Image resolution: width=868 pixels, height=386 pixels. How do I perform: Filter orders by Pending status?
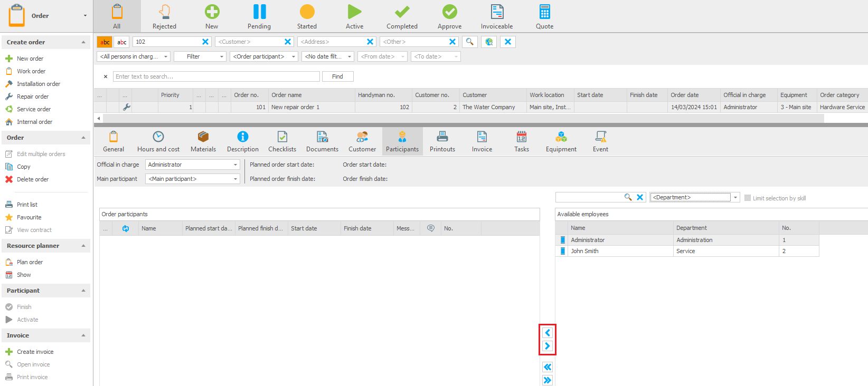point(259,16)
